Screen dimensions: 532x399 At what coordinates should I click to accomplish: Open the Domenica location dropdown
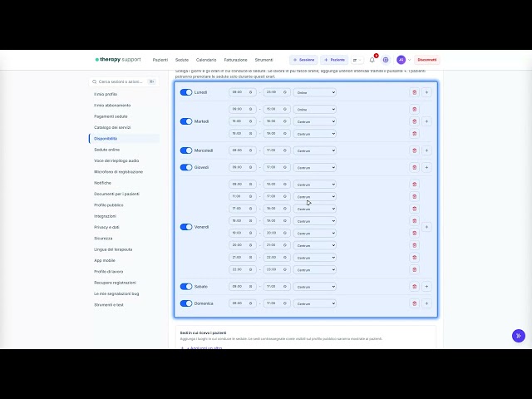coord(315,303)
